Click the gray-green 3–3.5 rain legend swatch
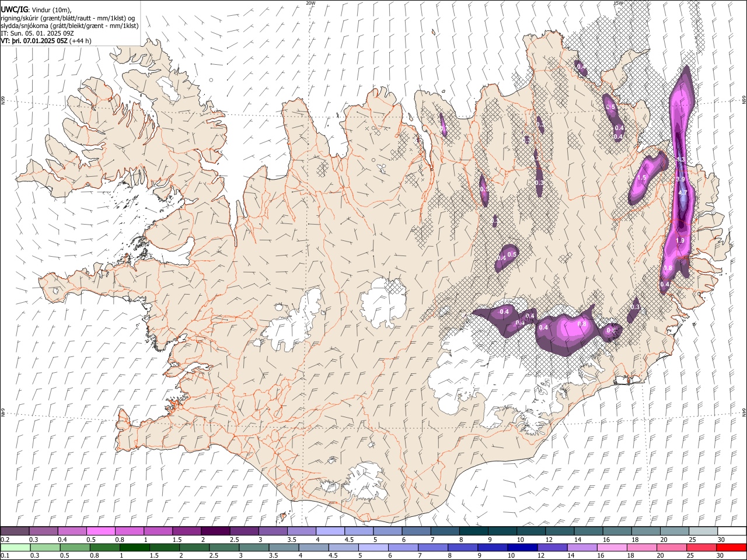Viewport: 747px width, 560px height. coord(254,548)
